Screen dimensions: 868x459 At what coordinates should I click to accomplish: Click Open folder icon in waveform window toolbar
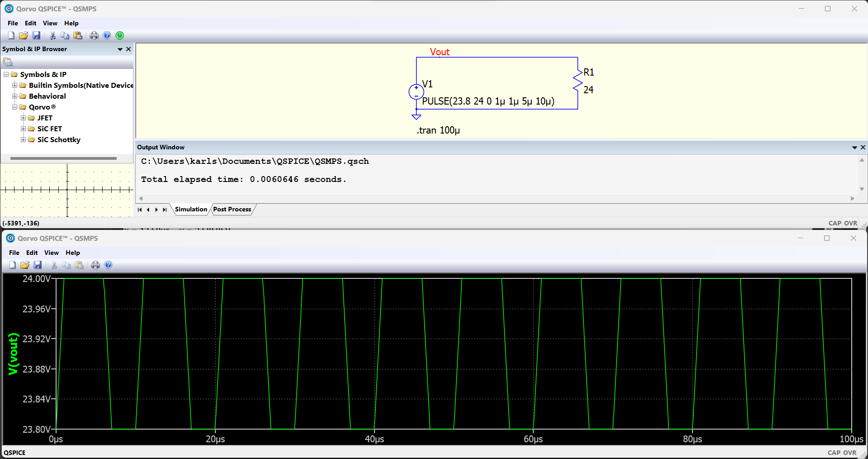[25, 265]
